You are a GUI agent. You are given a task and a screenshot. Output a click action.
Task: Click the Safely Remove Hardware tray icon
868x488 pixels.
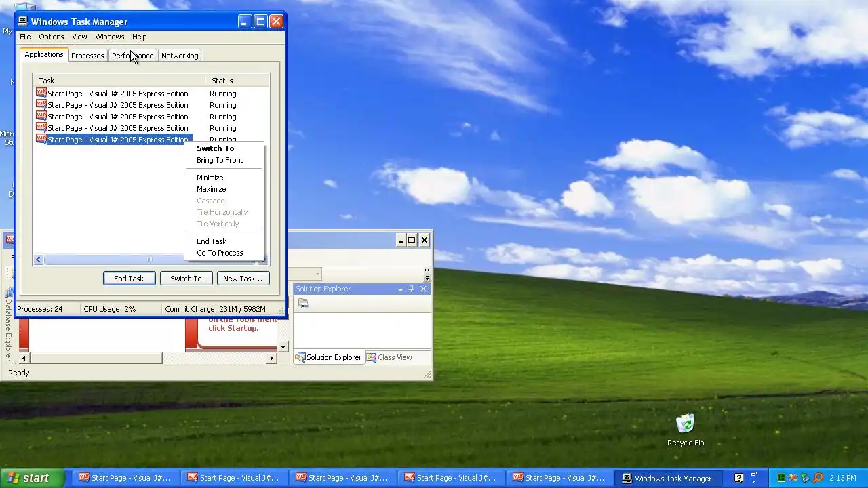[805, 478]
